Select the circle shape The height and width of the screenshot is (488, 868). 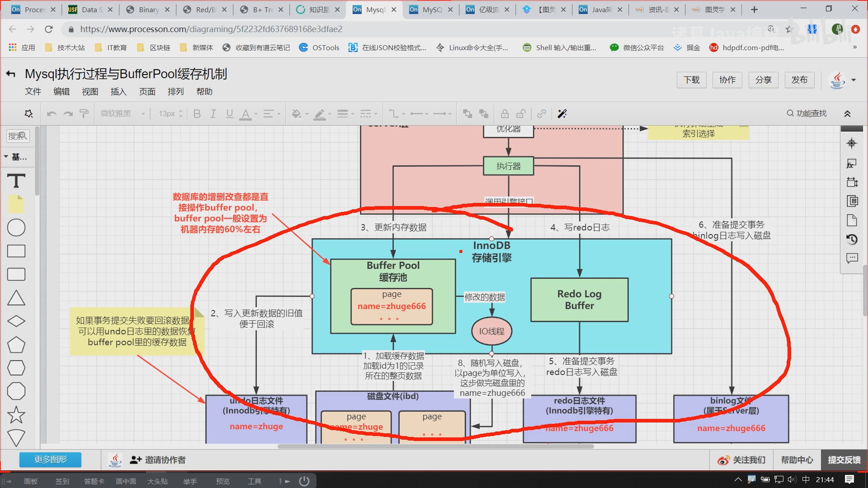pos(16,228)
